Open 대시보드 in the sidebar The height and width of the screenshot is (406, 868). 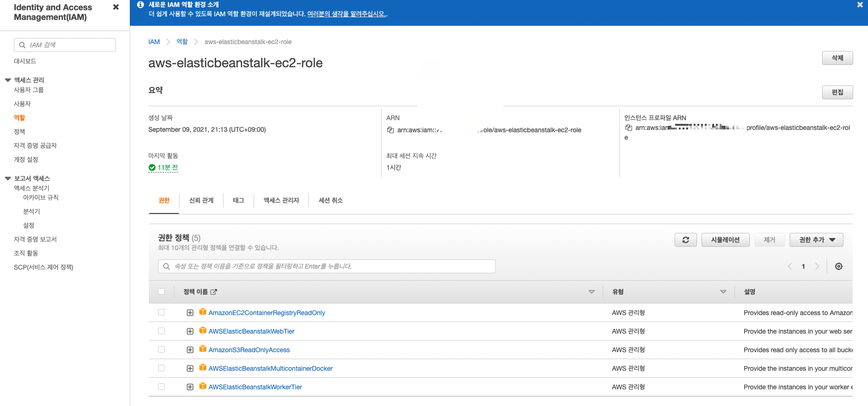pos(25,61)
